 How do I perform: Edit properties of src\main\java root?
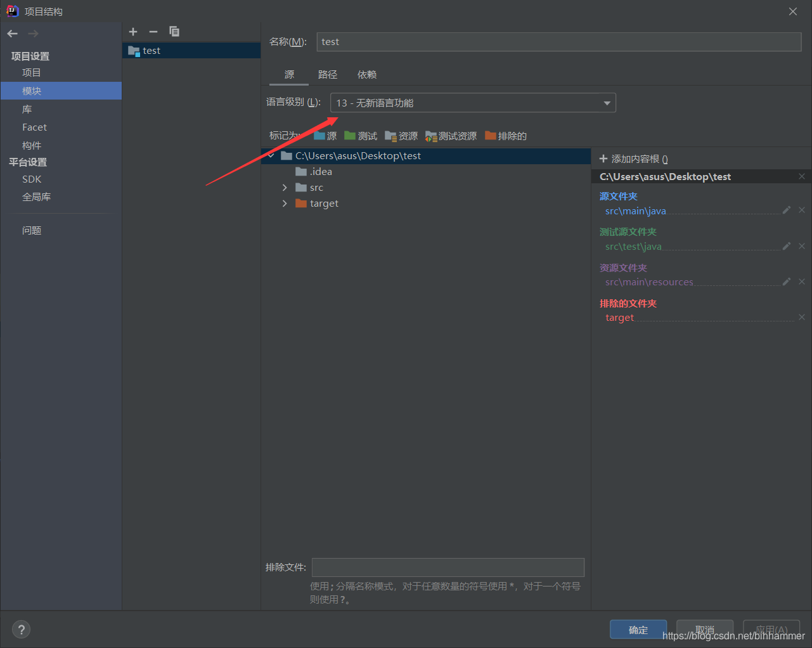pos(787,210)
